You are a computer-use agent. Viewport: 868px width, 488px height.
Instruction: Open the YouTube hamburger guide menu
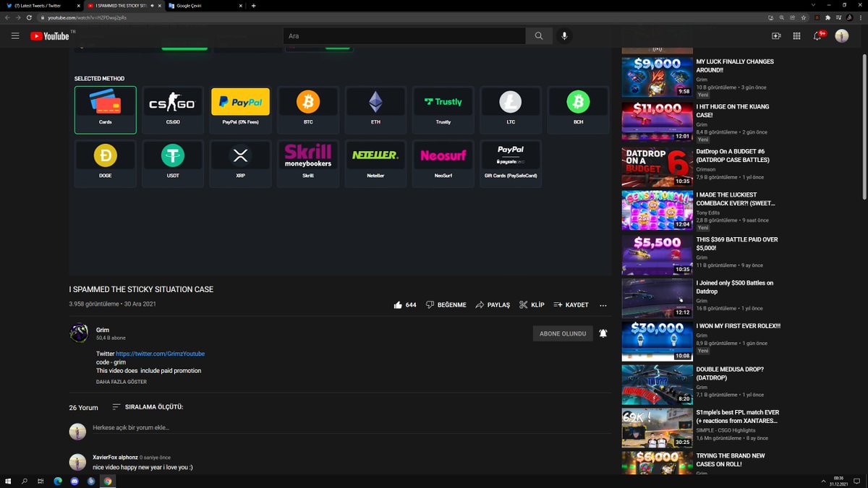[15, 36]
